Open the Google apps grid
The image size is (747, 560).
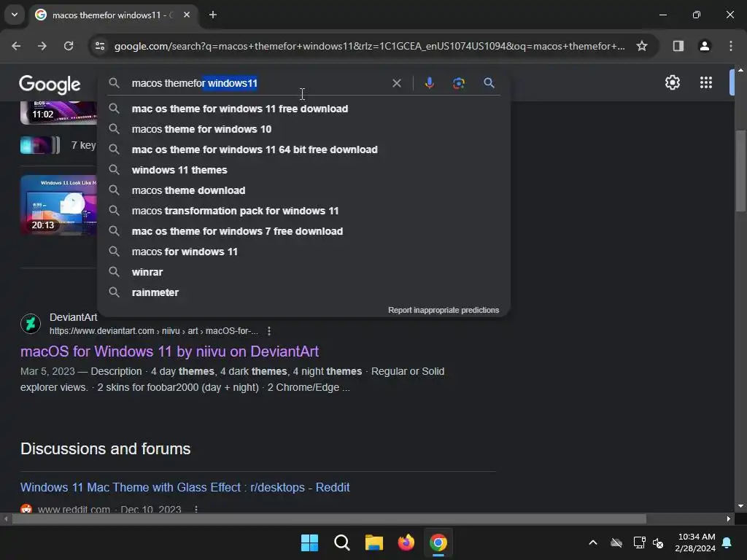pos(706,82)
